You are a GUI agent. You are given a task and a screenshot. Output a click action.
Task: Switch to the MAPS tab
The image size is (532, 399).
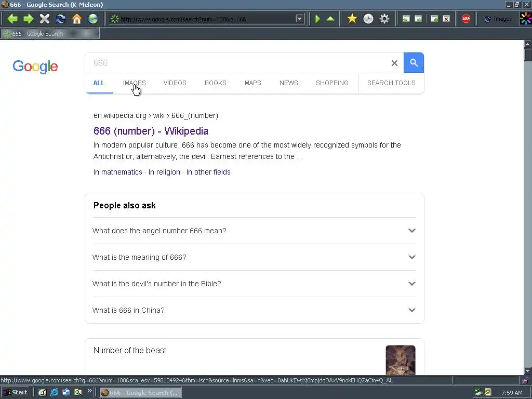tap(253, 83)
